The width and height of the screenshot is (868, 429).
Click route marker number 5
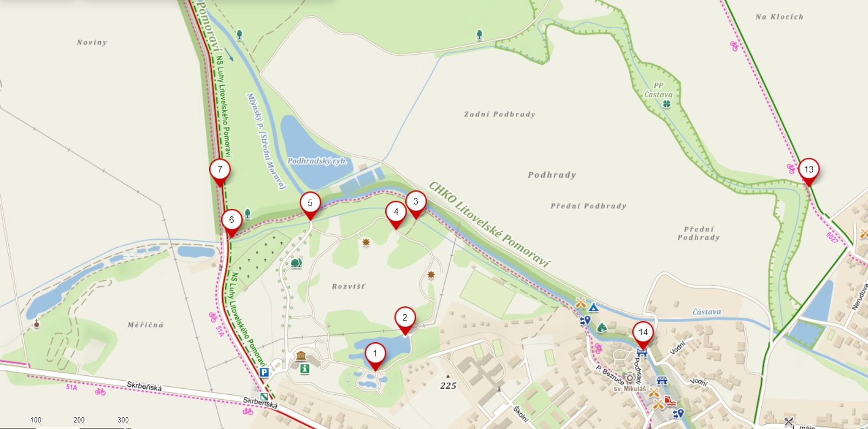[310, 206]
